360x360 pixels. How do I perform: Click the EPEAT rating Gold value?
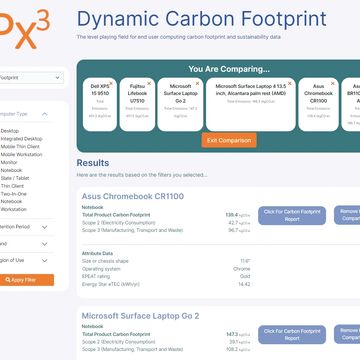[245, 276]
